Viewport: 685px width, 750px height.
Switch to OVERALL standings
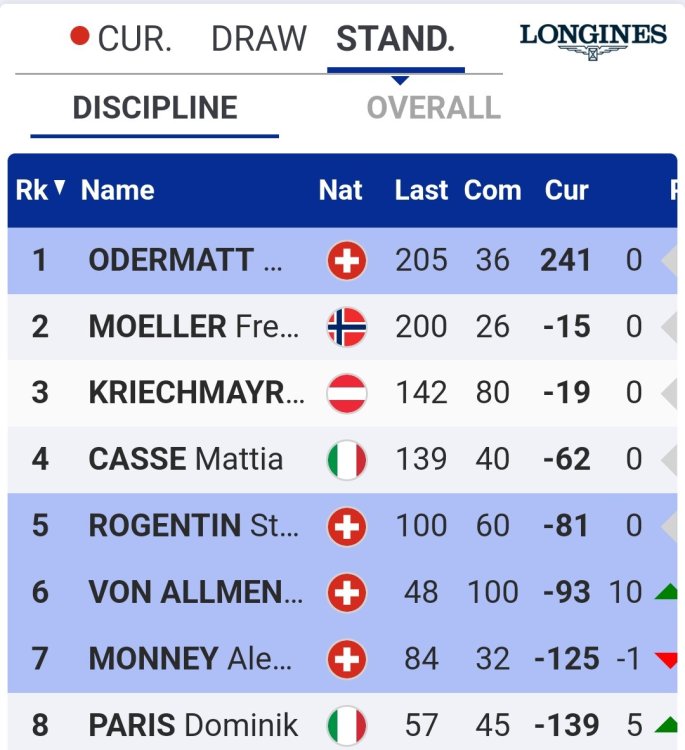[x=433, y=108]
